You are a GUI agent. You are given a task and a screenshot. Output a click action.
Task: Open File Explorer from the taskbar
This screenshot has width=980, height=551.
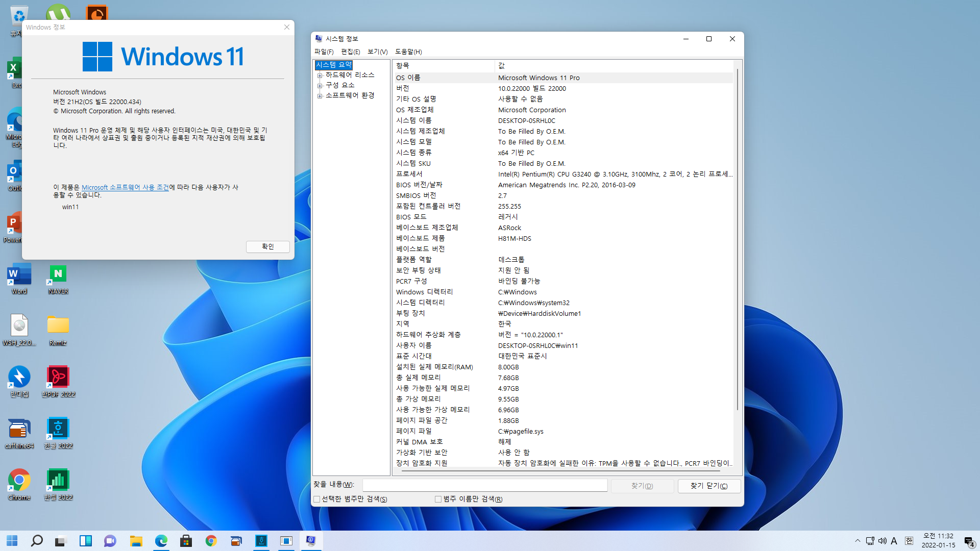136,541
